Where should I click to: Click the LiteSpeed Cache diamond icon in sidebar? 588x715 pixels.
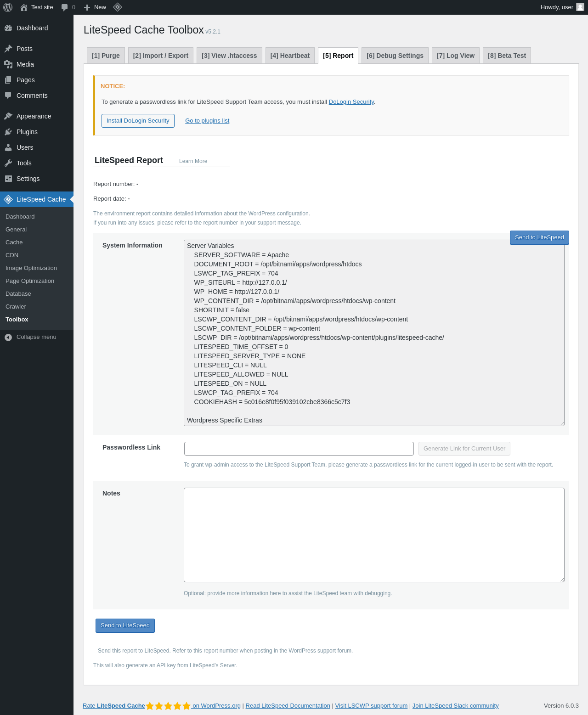[x=8, y=199]
